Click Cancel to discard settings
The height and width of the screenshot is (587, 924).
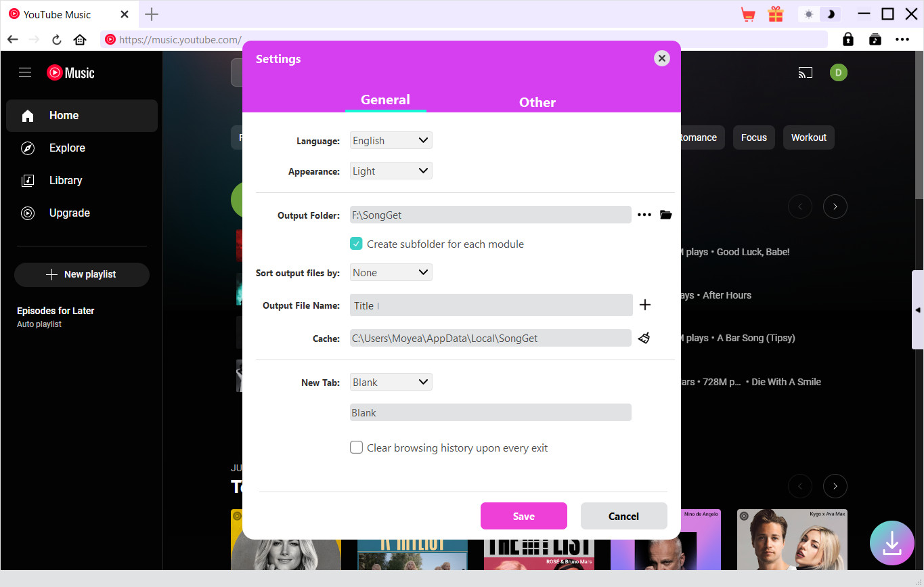(623, 516)
